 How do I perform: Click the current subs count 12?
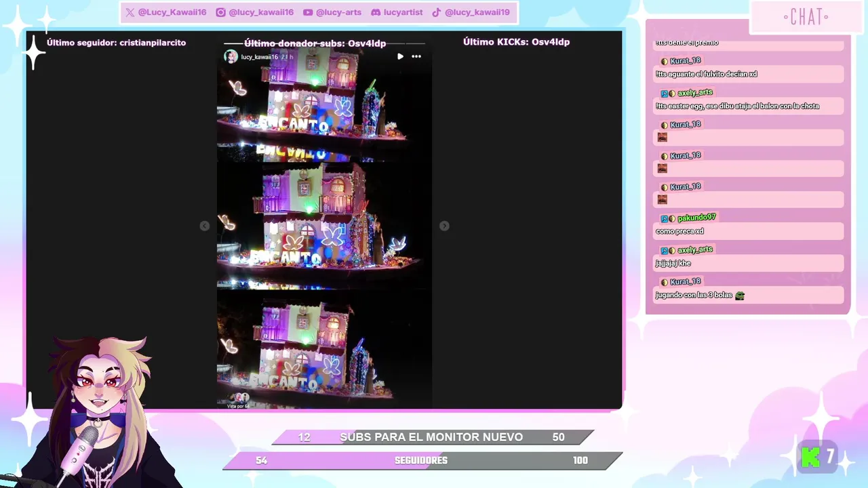point(304,437)
